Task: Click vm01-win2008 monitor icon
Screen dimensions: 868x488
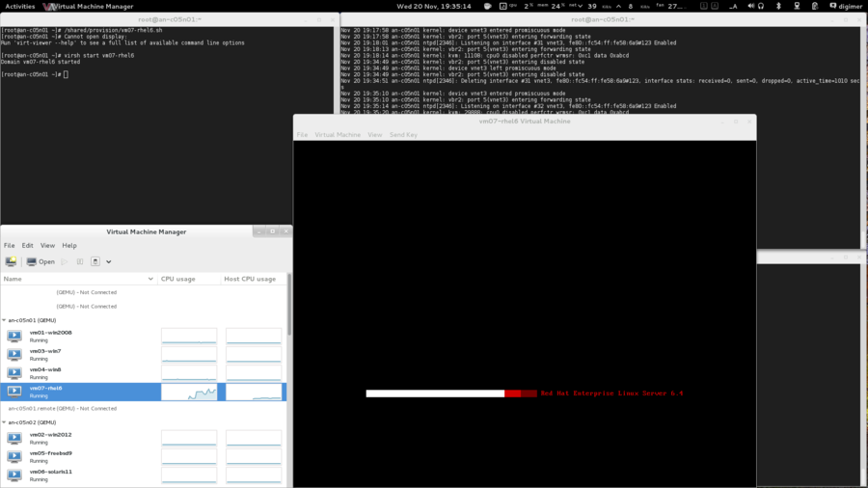Action: [14, 336]
